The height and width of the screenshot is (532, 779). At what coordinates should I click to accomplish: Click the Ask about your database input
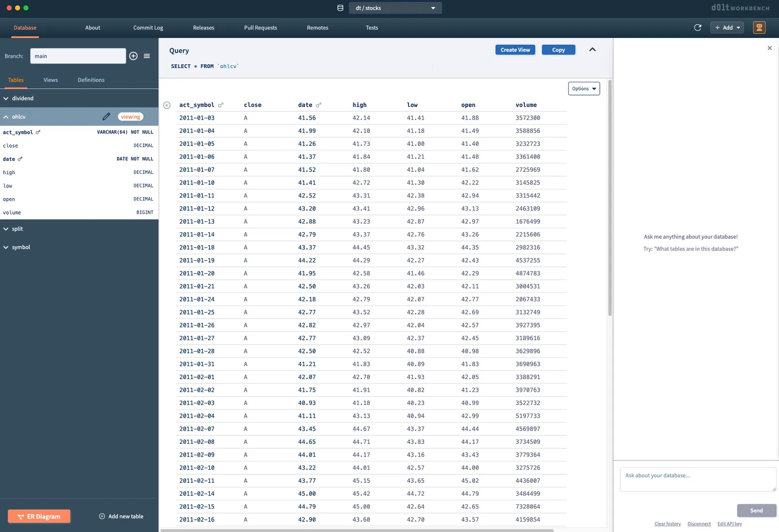pyautogui.click(x=697, y=479)
